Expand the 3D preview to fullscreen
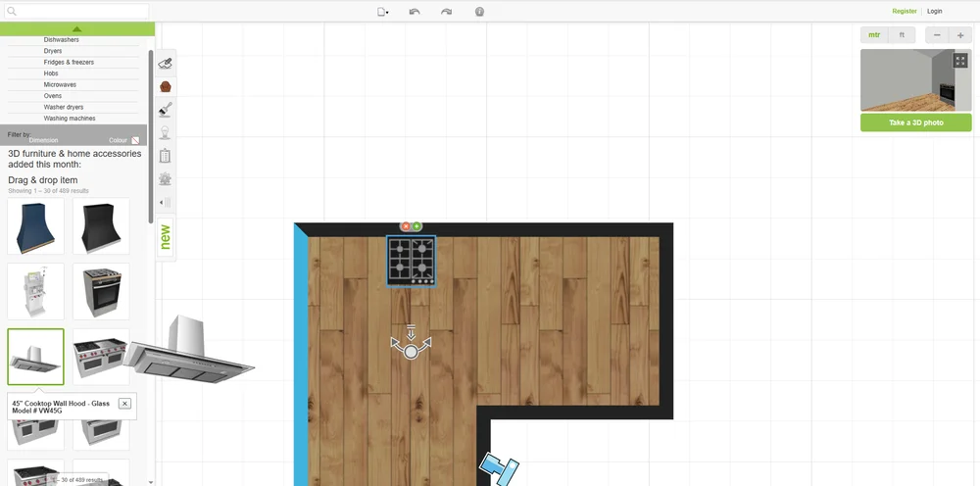Viewport: 980px width, 486px height. pos(960,61)
